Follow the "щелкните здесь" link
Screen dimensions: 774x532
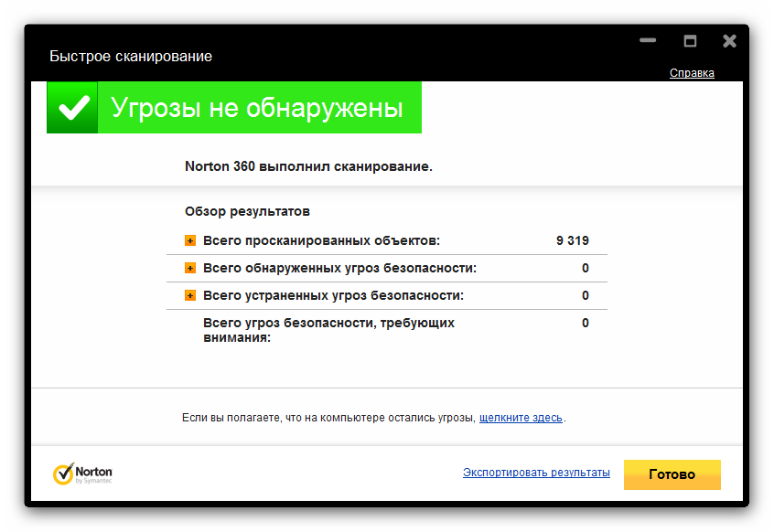pos(521,418)
